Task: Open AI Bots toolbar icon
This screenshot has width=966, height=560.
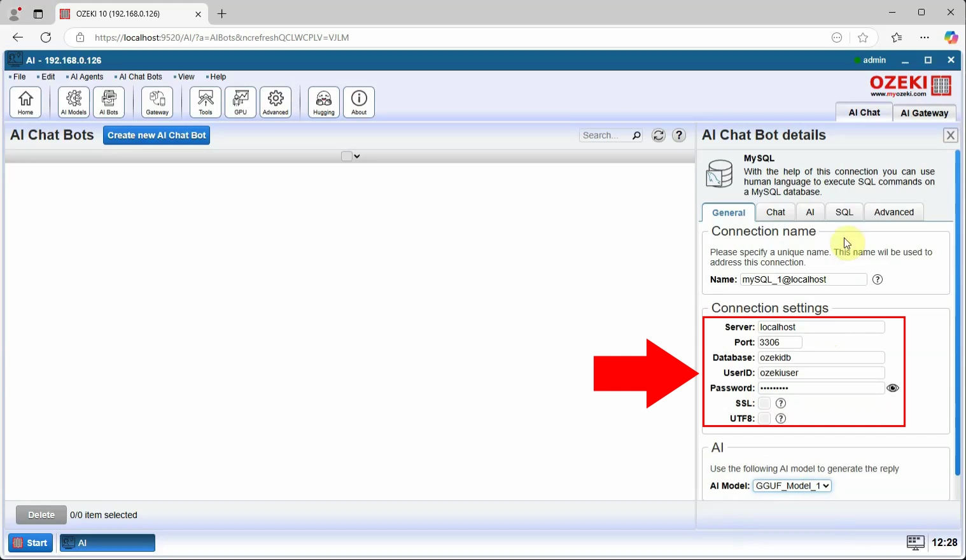Action: pyautogui.click(x=109, y=102)
